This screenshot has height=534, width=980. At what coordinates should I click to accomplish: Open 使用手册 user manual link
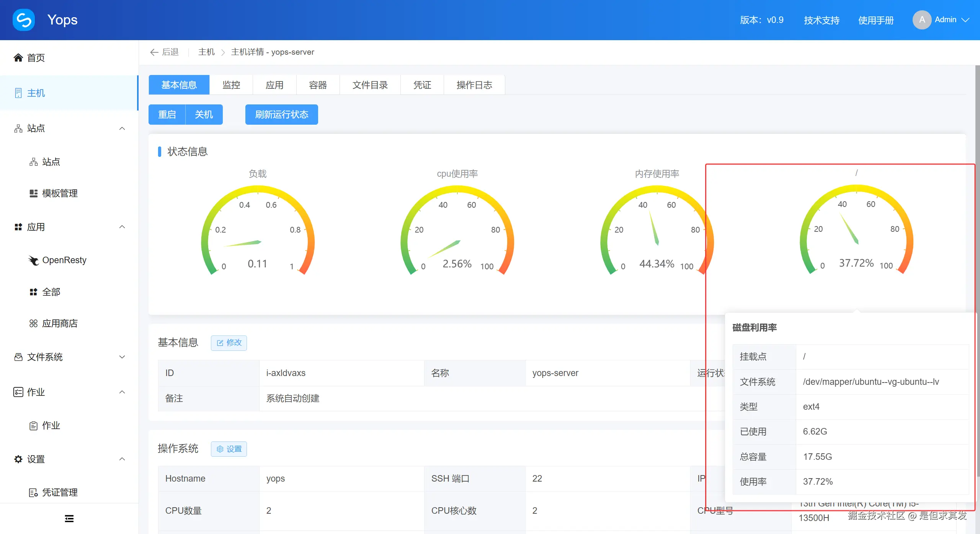(877, 20)
